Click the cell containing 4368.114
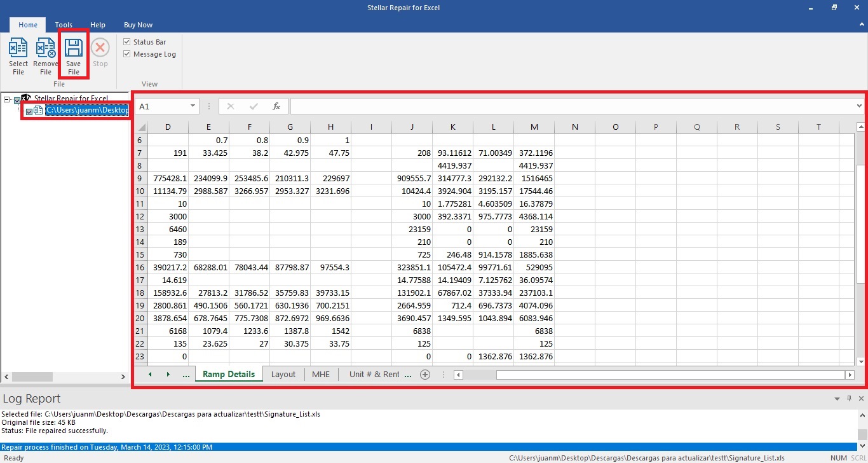Viewport: 868px width, 463px height. click(534, 216)
